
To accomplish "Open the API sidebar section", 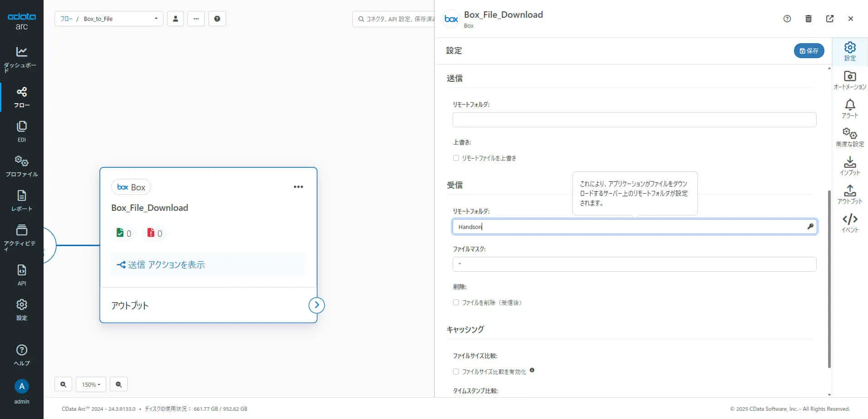I will tap(21, 275).
